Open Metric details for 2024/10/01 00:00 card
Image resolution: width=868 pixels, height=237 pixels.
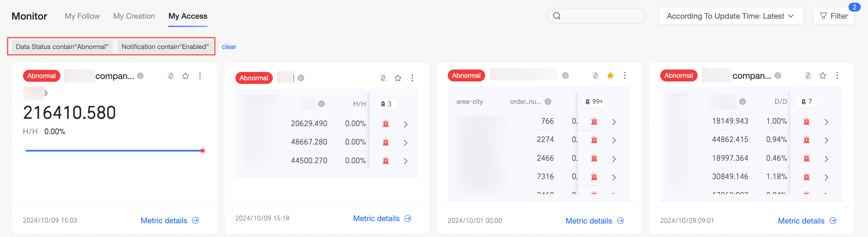595,221
